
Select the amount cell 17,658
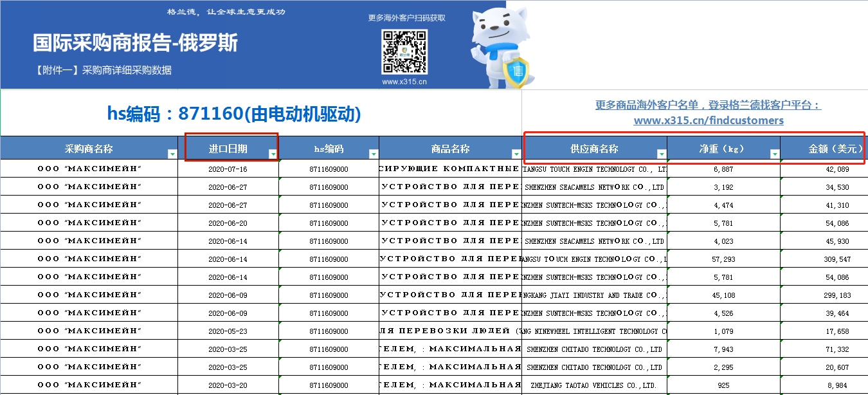tap(824, 331)
